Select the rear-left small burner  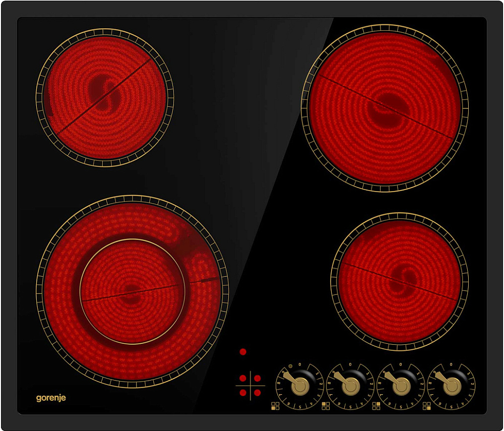(105, 97)
